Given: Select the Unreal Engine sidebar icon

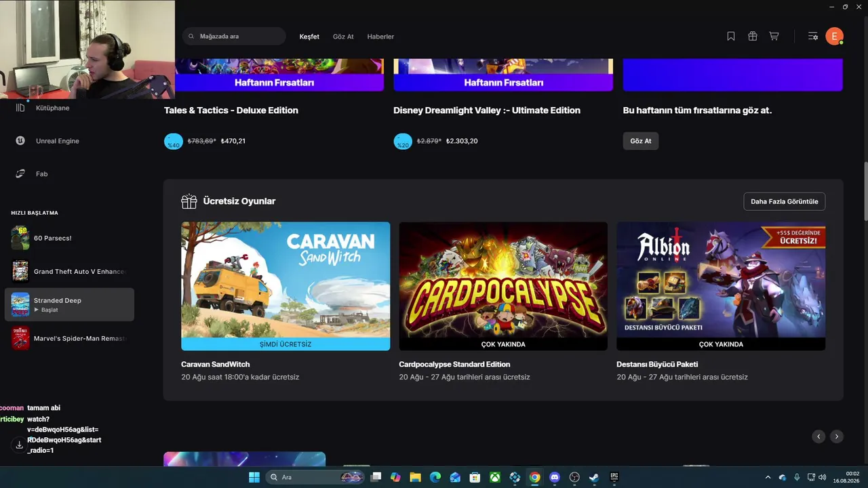Looking at the screenshot, I should point(20,141).
